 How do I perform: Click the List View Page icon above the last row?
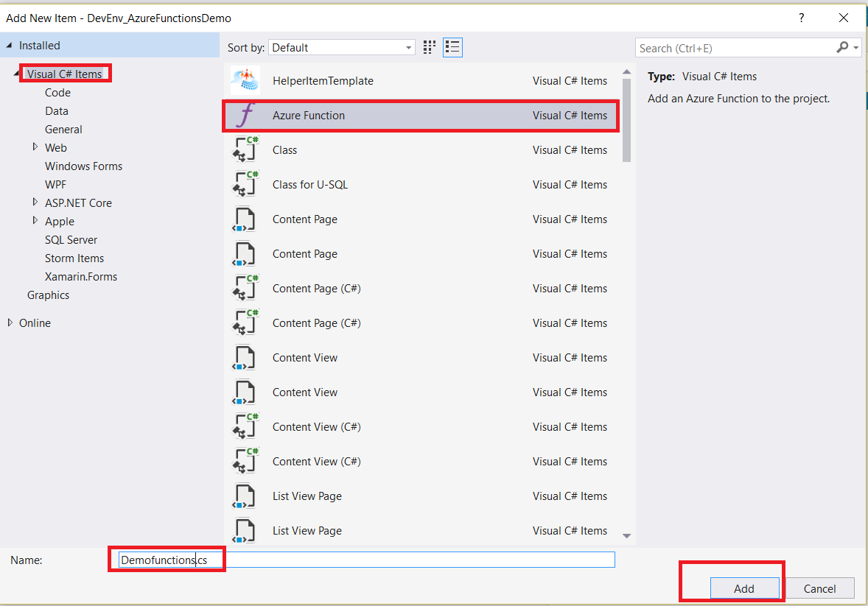(245, 496)
